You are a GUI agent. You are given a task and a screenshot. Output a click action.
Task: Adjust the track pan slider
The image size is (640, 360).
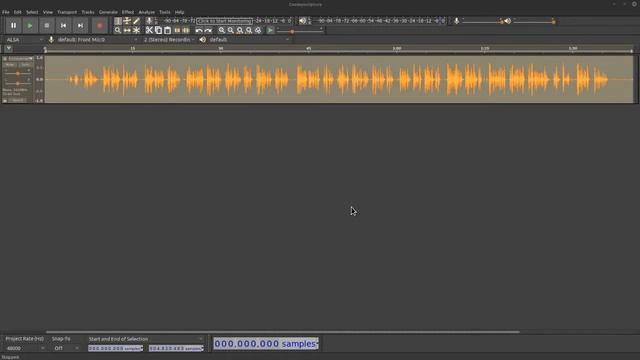18,83
